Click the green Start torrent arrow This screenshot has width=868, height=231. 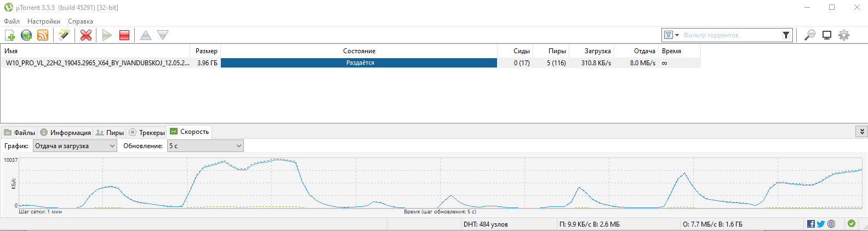click(107, 35)
